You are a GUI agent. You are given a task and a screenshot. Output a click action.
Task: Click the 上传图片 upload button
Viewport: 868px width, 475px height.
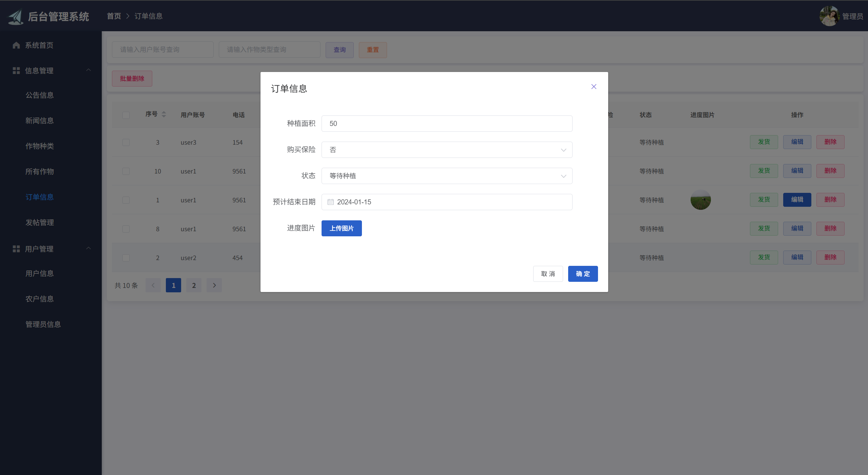point(341,228)
